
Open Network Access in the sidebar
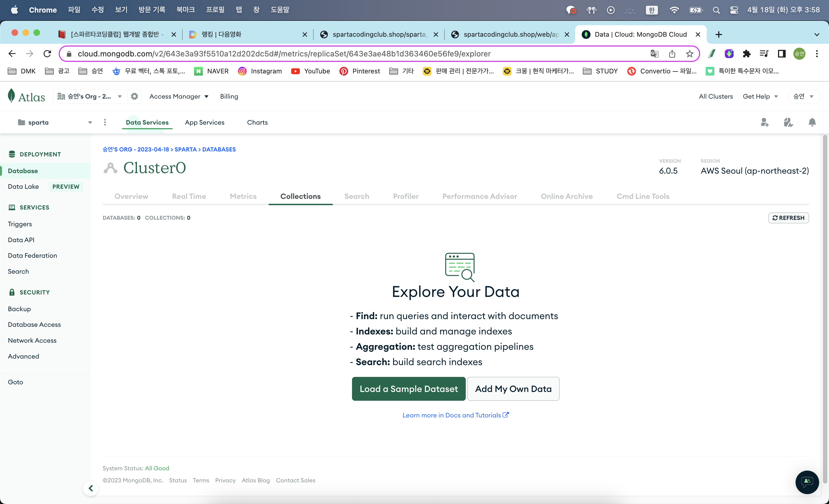32,340
